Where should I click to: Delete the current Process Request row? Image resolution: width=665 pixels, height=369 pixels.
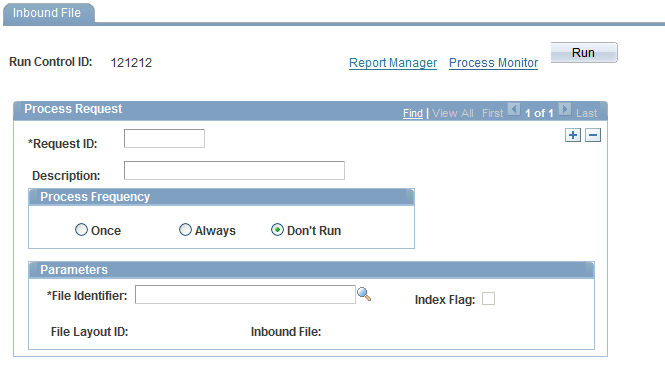[593, 135]
